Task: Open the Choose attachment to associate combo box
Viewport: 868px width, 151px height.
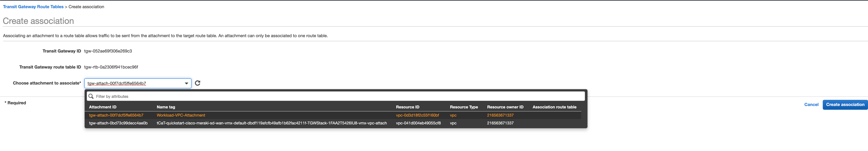Action: tap(135, 84)
